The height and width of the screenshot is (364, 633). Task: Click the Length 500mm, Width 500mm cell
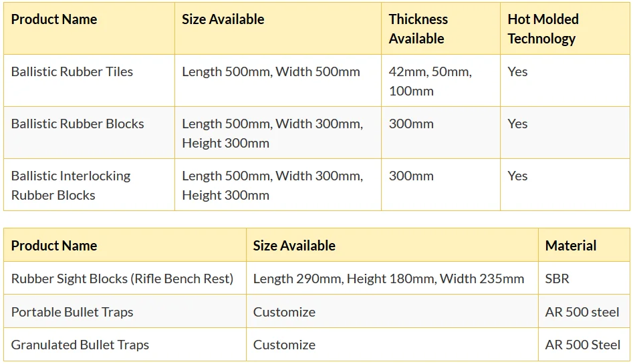[271, 72]
